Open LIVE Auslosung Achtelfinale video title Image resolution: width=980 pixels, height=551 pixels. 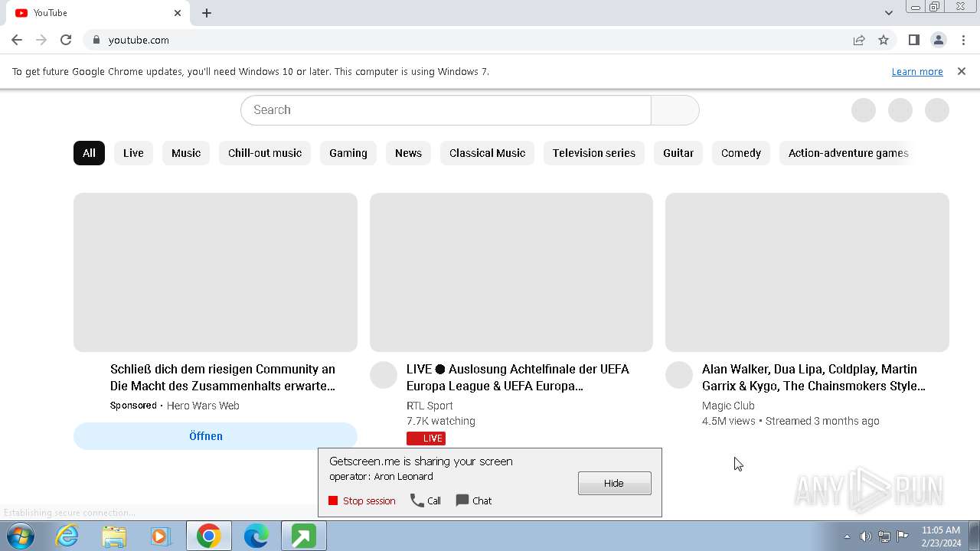(x=518, y=377)
